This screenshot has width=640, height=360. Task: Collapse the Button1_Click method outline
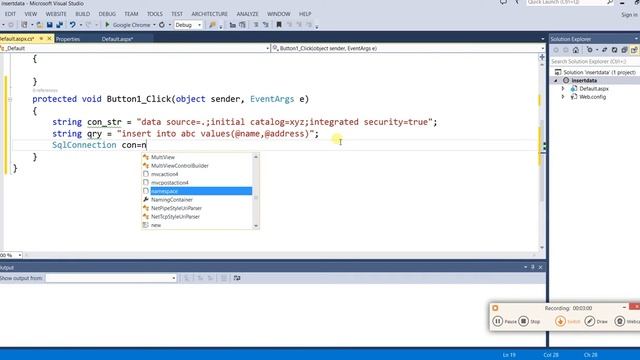tap(10, 99)
